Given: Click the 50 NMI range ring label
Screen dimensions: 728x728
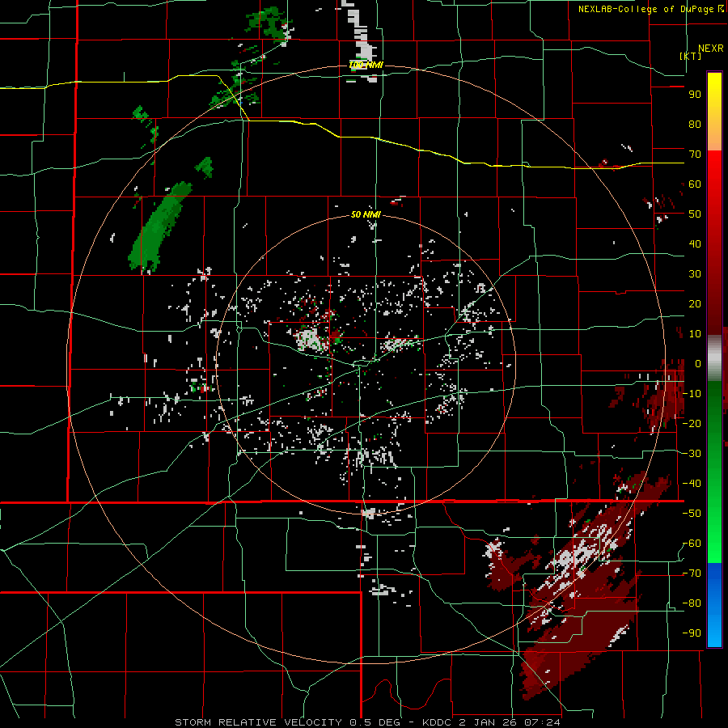Looking at the screenshot, I should tap(366, 214).
